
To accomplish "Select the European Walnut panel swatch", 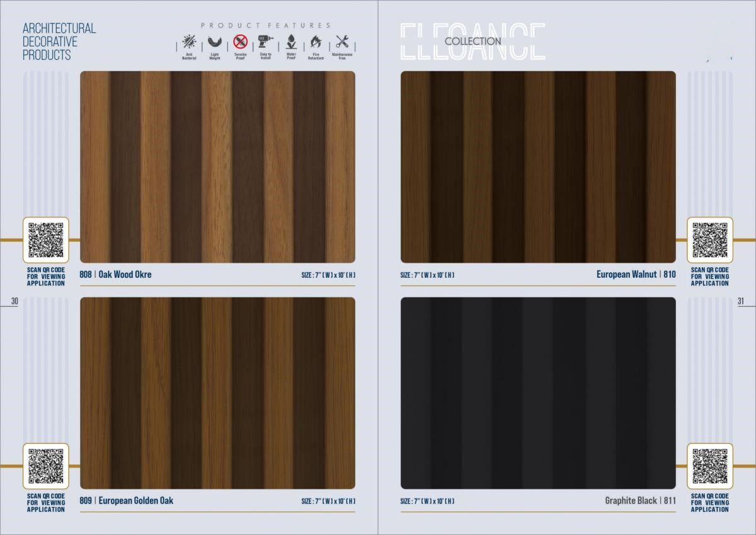I will point(538,167).
